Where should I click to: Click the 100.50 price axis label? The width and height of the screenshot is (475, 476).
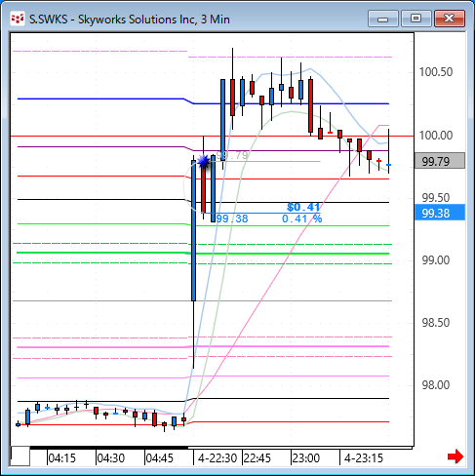click(x=436, y=72)
